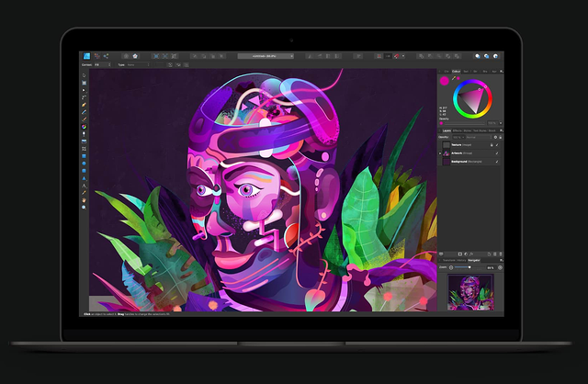Click the document title field in toolbar
588x384 pixels.
tap(266, 56)
